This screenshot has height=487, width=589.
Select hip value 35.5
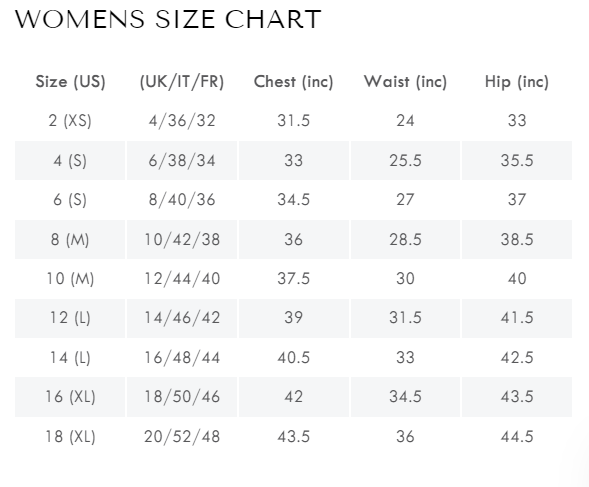point(517,160)
